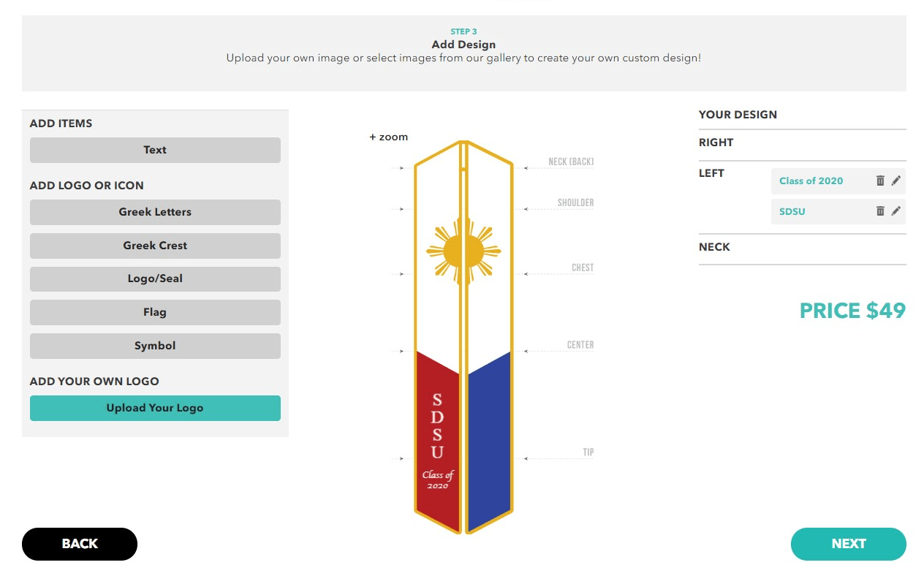Add a Symbol to the design
This screenshot has height=584, width=924.
pyautogui.click(x=155, y=346)
